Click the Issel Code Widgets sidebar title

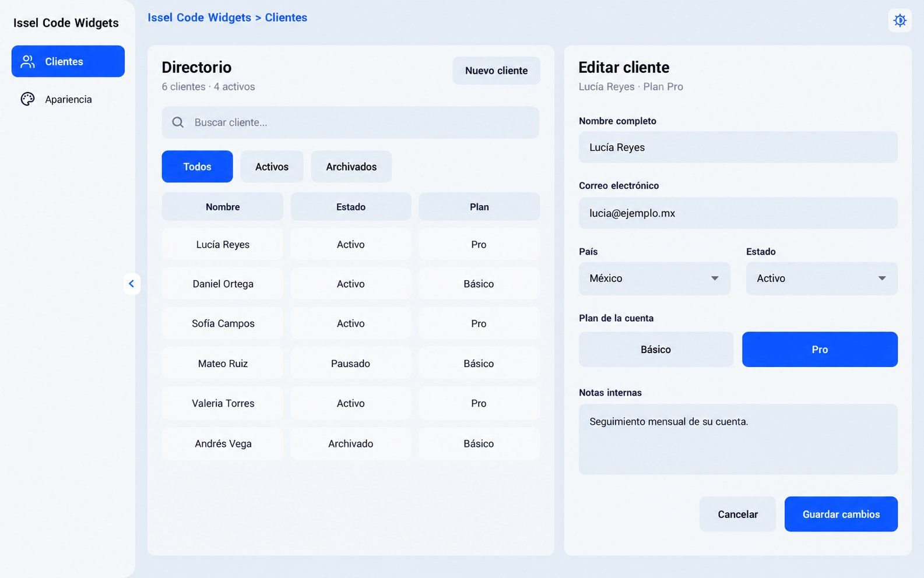[66, 23]
